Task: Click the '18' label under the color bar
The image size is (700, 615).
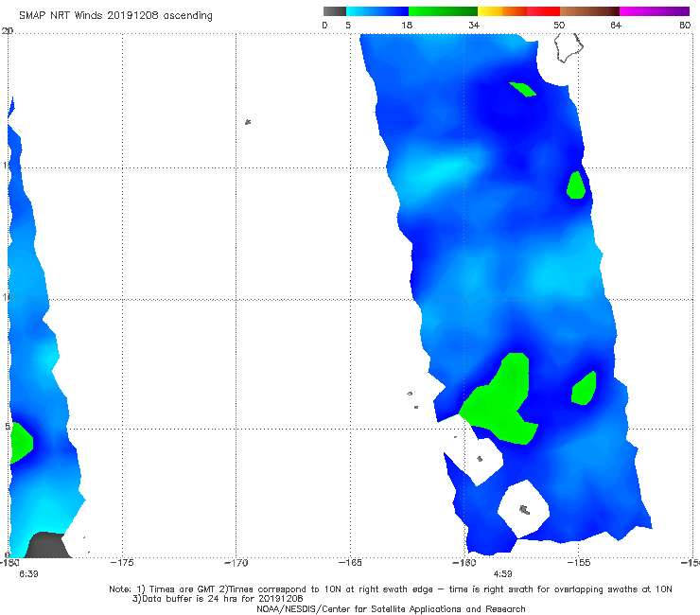Action: pos(407,25)
